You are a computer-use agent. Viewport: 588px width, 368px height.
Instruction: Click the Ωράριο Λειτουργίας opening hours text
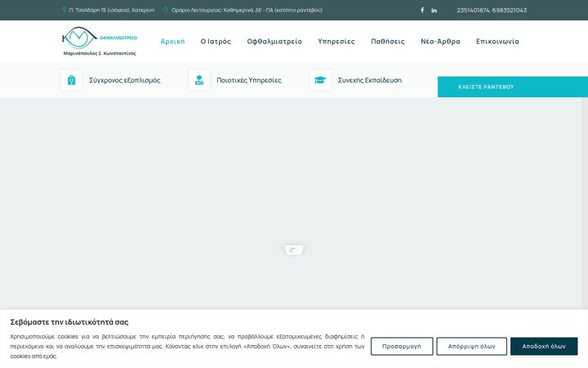click(247, 10)
